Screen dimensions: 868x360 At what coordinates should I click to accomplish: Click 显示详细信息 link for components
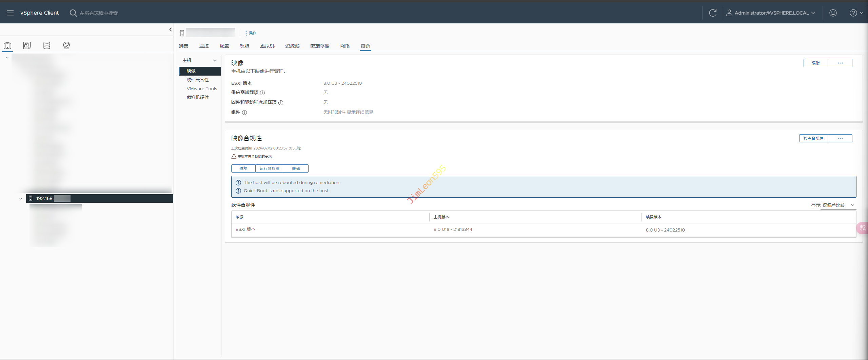click(360, 112)
